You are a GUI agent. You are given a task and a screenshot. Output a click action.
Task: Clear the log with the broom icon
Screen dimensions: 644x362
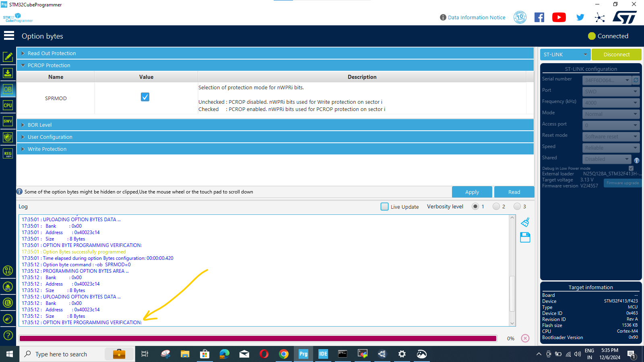[x=525, y=222]
